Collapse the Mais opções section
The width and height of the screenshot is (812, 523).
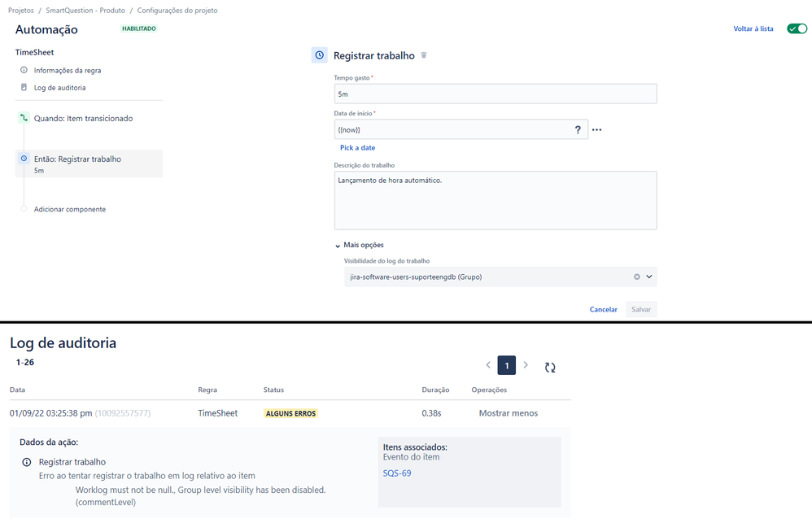pos(360,245)
